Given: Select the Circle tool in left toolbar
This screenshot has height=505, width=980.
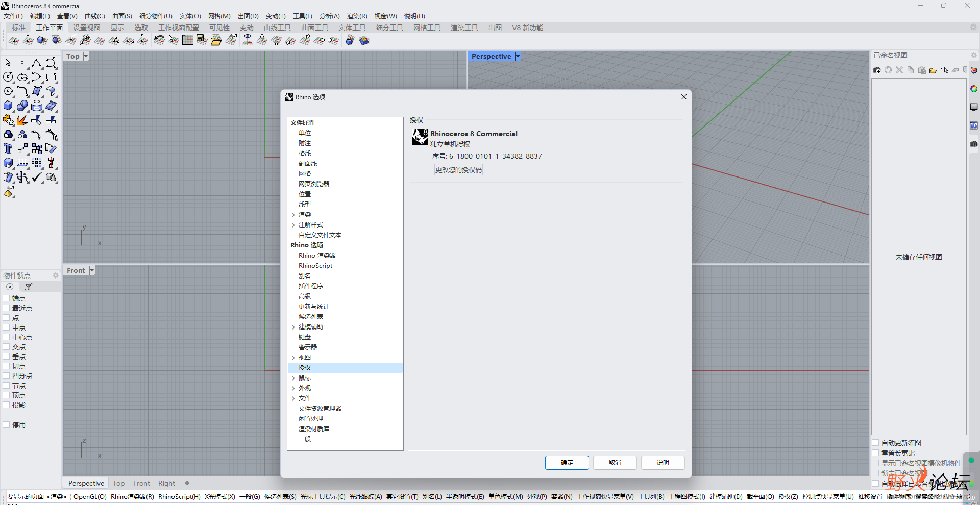Looking at the screenshot, I should pyautogui.click(x=8, y=77).
